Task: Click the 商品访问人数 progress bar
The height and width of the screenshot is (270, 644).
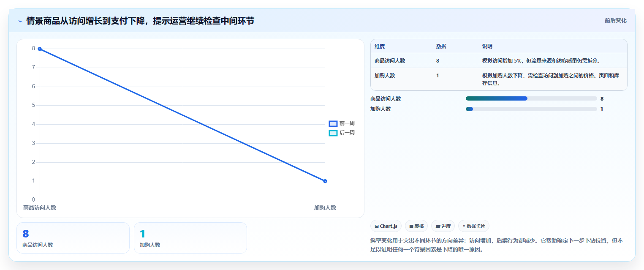Action: (531, 98)
